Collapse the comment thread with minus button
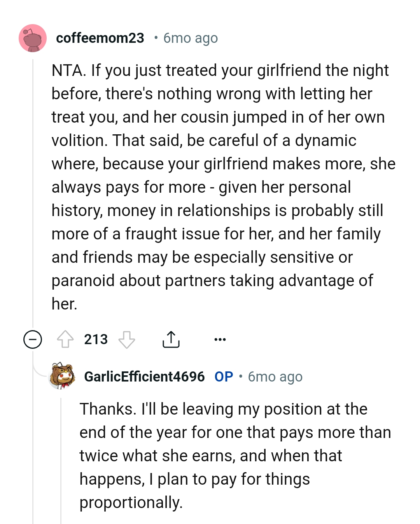Image resolution: width=420 pixels, height=524 pixels. point(33,339)
